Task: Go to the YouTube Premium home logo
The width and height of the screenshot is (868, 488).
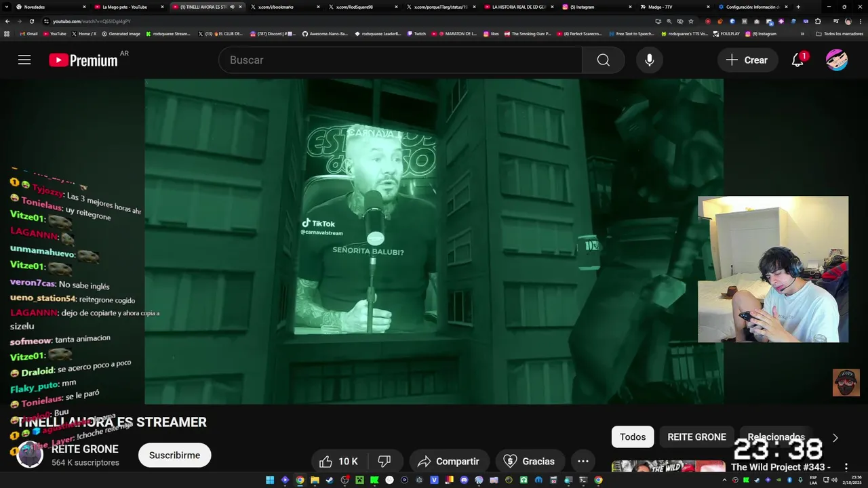Action: 83,60
